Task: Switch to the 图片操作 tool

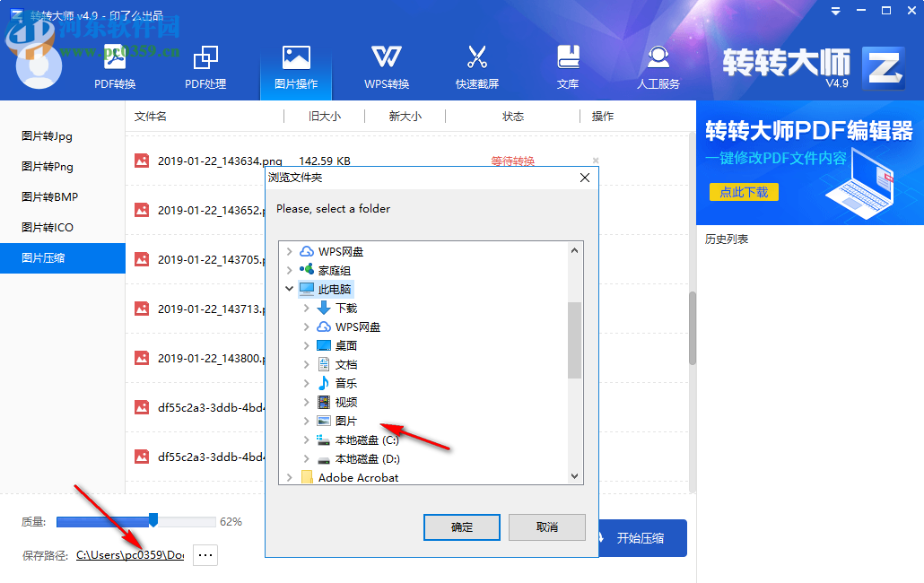Action: (x=296, y=66)
